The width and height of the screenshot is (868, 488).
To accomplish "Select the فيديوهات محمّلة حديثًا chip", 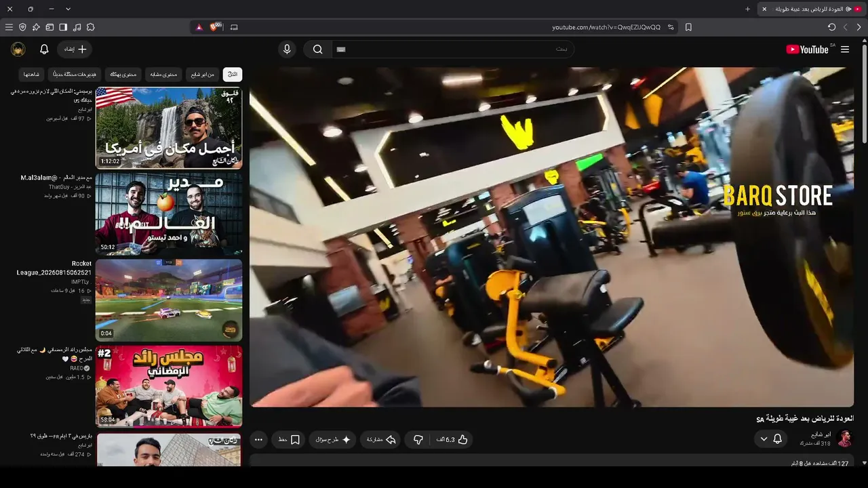I will point(75,75).
